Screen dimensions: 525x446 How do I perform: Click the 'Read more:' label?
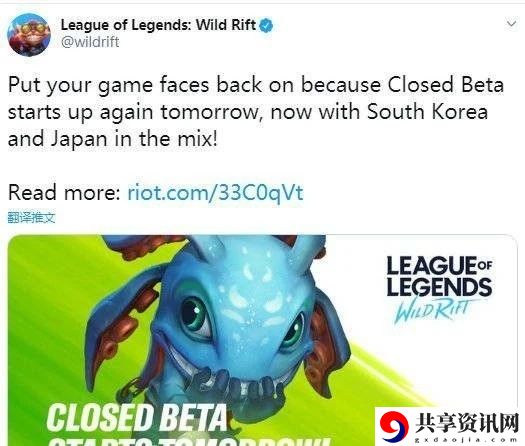point(64,193)
